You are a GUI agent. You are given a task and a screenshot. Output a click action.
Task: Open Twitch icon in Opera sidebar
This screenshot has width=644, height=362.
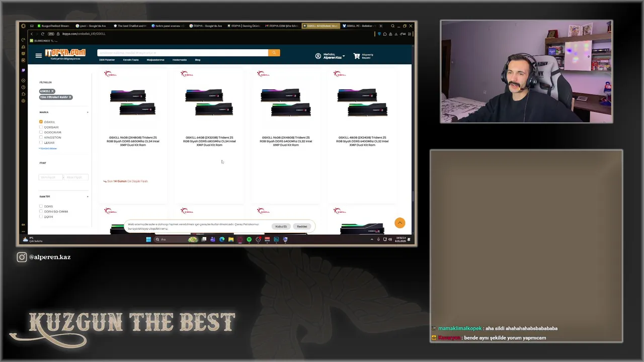point(23,70)
